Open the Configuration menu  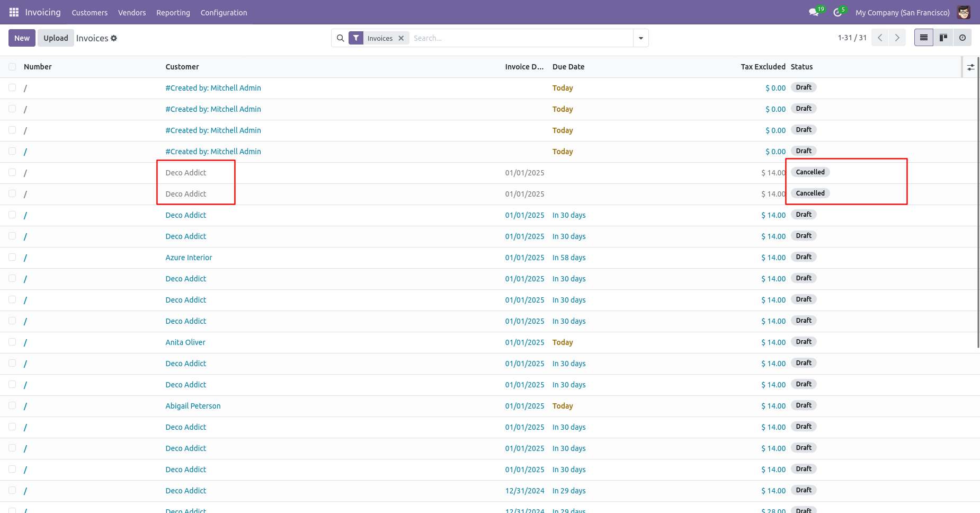tap(224, 13)
